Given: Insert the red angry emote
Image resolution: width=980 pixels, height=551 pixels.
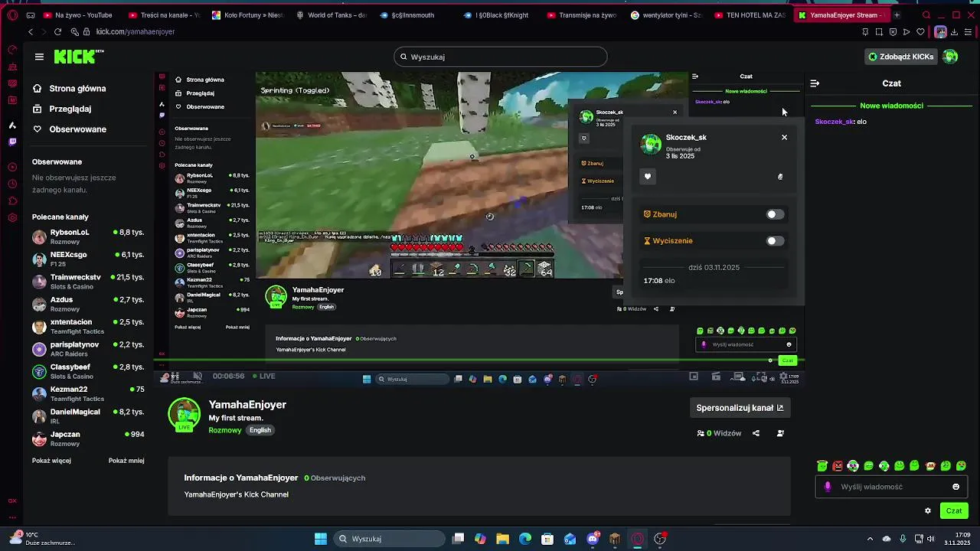Looking at the screenshot, I should [838, 466].
